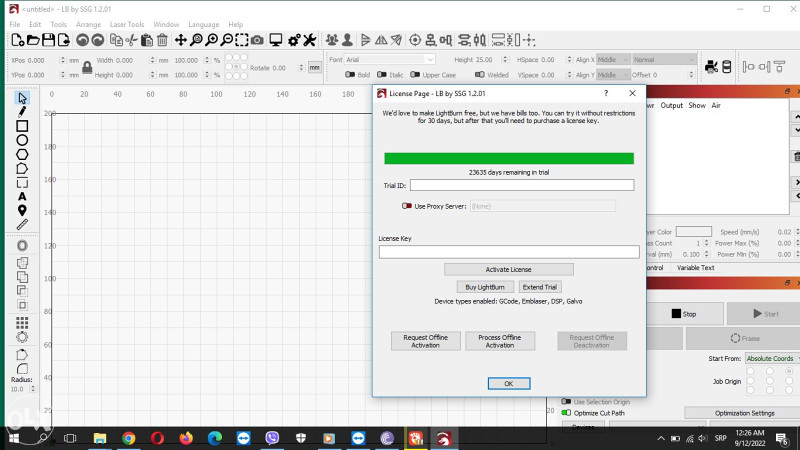Select the Draw Lines pencil tool
Viewport: 800px width, 450px height.
pyautogui.click(x=22, y=112)
